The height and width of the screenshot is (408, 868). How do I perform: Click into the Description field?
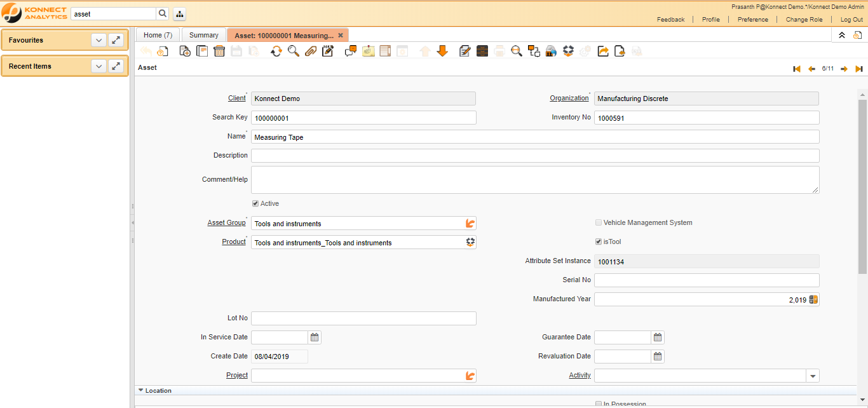[535, 156]
